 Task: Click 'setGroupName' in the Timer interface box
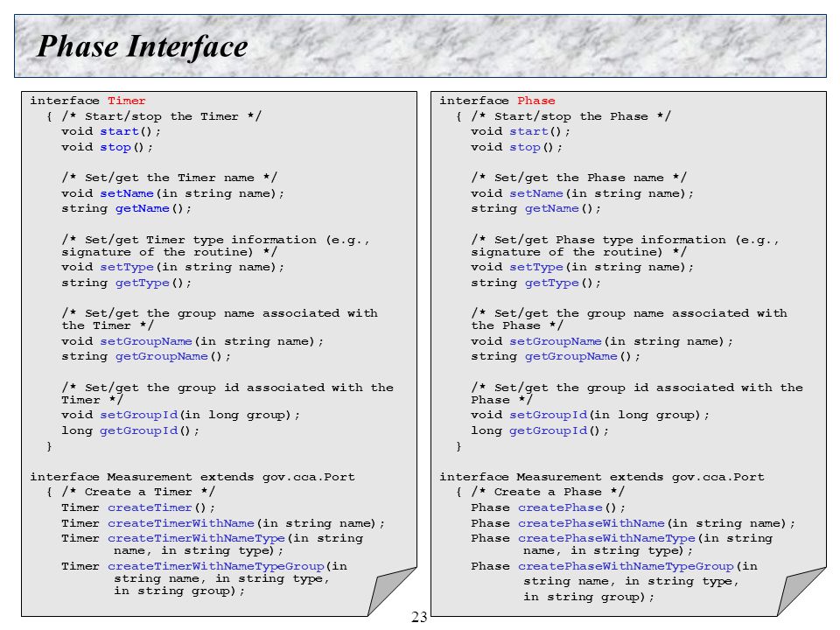tap(146, 341)
